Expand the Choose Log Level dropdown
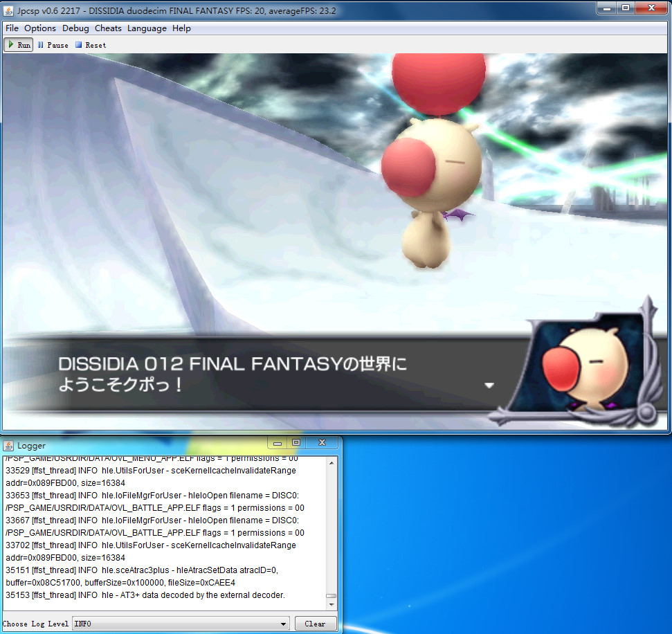Screen dimensions: 672x634 click(283, 624)
